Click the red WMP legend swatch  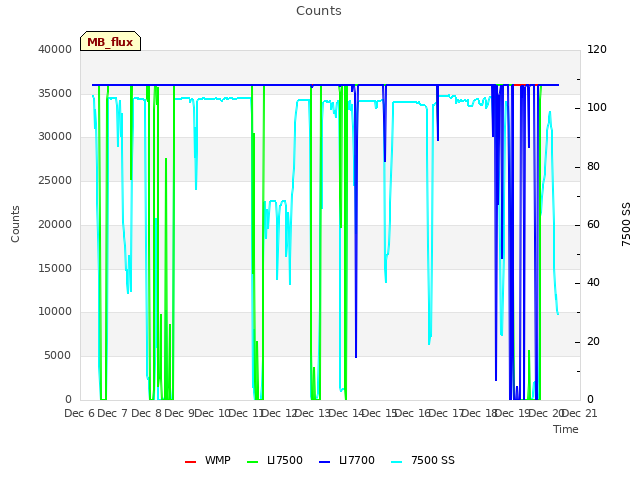coord(190,462)
